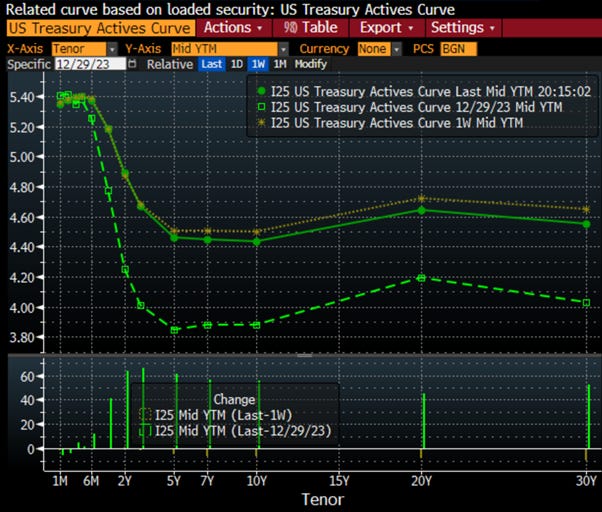602x512 pixels.
Task: Click the panel divider handle between charts
Action: [x=304, y=356]
